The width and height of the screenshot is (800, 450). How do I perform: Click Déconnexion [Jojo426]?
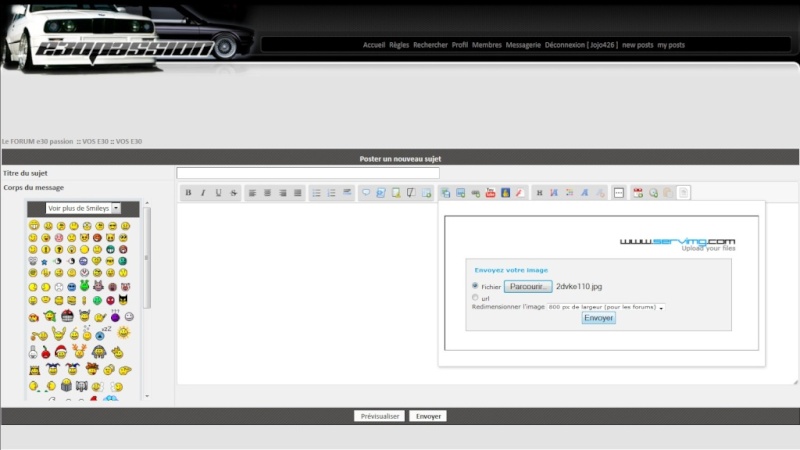tap(581, 45)
